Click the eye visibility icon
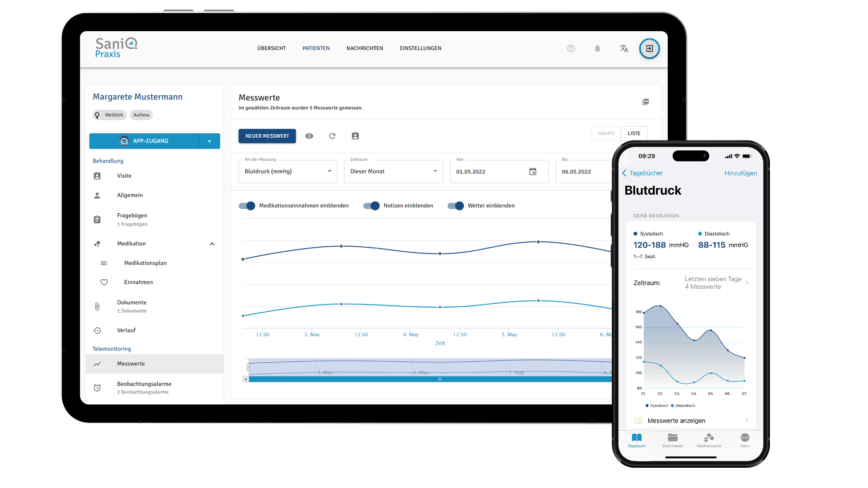868x488 pixels. pyautogui.click(x=309, y=136)
